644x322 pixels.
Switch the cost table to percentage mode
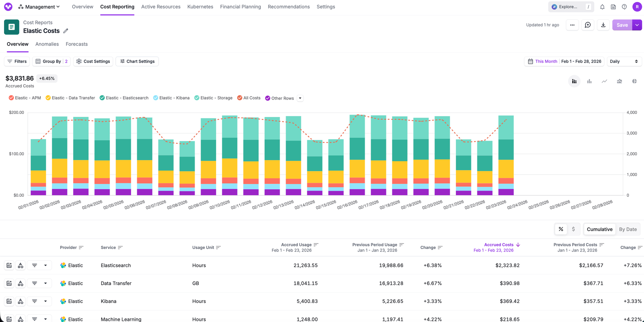click(x=561, y=229)
